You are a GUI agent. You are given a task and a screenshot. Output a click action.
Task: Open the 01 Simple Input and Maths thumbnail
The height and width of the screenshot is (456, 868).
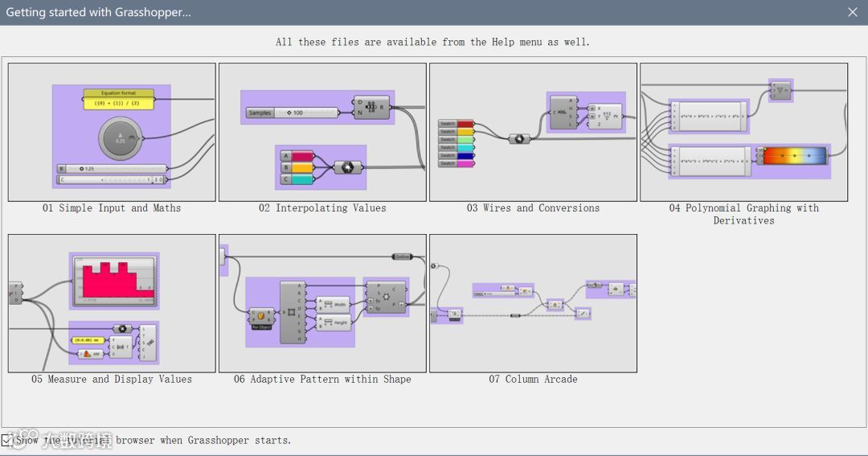click(x=112, y=132)
